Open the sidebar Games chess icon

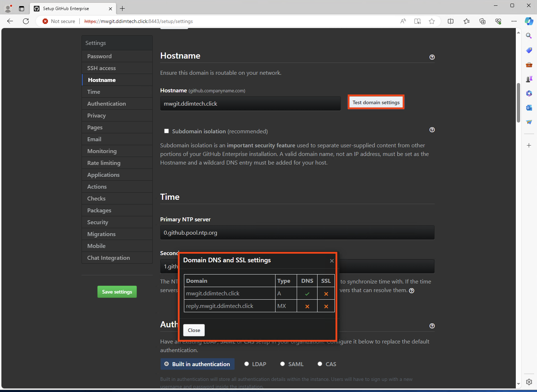click(x=529, y=79)
